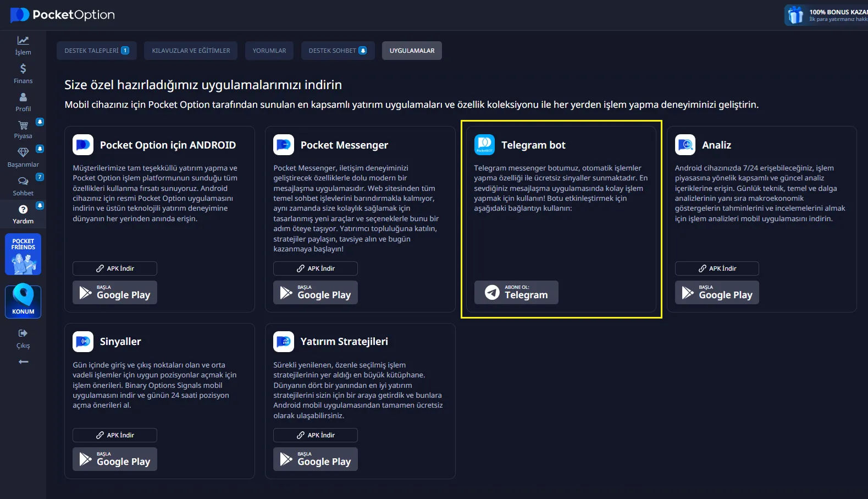868x499 pixels.
Task: Click 'Pocket Option için ANDROID' title
Action: coord(168,145)
